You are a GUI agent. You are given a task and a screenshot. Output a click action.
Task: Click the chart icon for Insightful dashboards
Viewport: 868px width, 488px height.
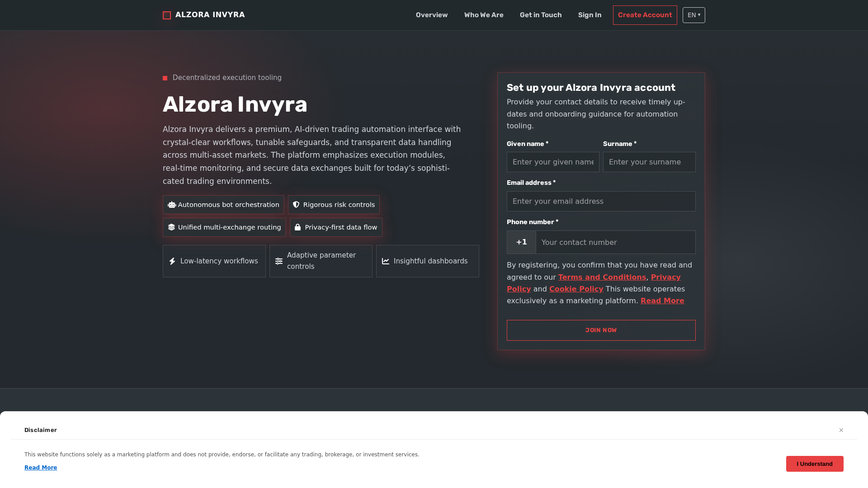click(x=386, y=261)
